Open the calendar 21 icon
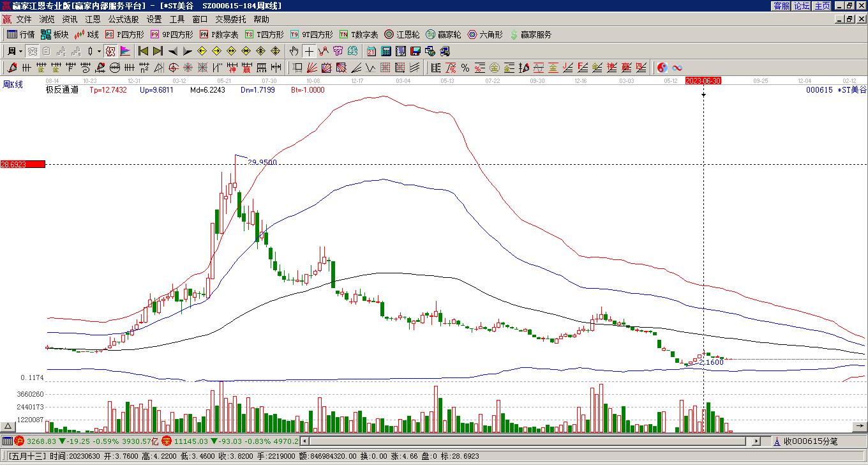This screenshot has height=465, width=868. [x=371, y=51]
